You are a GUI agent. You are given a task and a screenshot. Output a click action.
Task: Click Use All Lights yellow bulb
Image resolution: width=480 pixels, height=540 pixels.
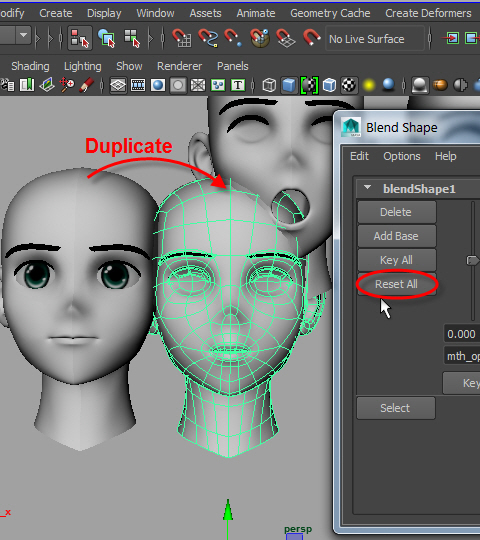(369, 85)
